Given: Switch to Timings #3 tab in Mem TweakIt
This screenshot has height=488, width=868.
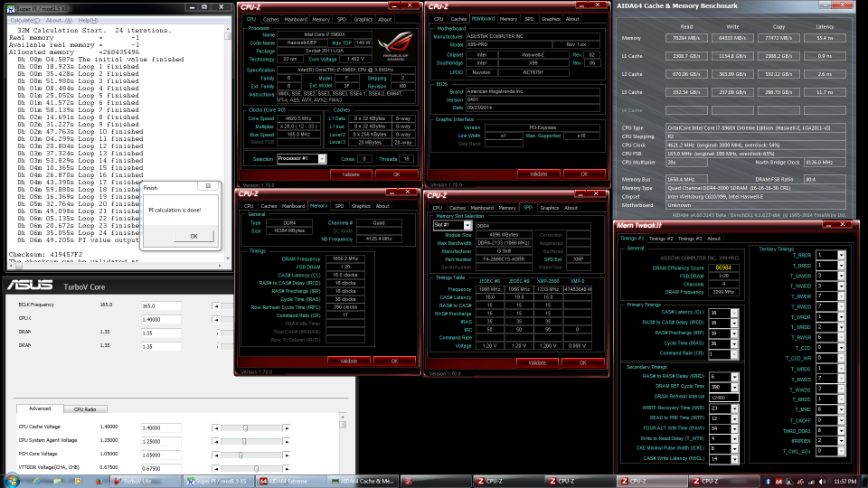Looking at the screenshot, I should click(x=690, y=239).
